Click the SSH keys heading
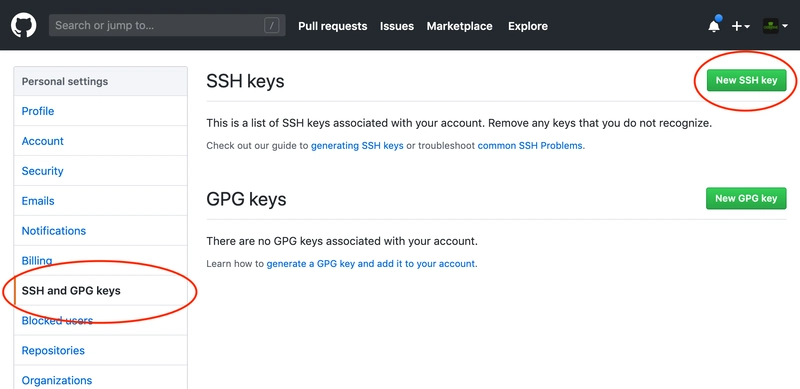 click(x=245, y=81)
